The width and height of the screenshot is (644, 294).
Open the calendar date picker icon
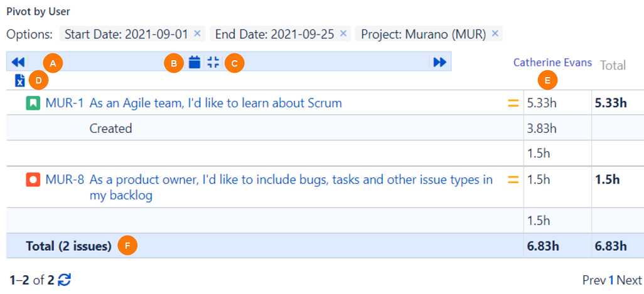coord(195,62)
